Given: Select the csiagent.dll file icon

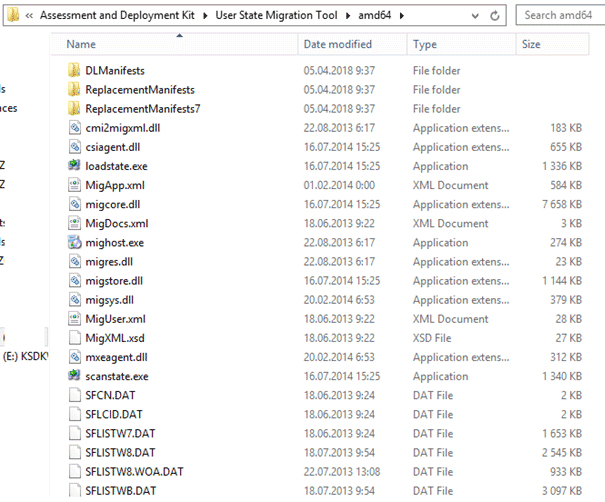Looking at the screenshot, I should 74,147.
